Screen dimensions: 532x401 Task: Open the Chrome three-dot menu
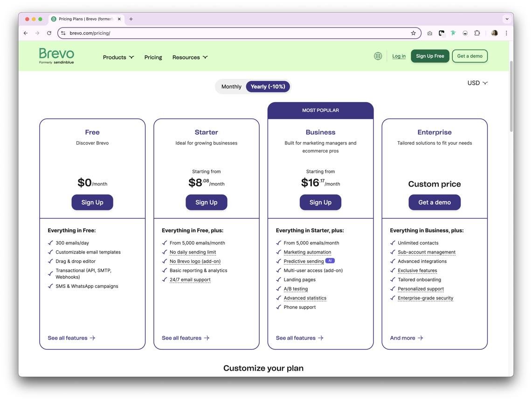(x=506, y=33)
